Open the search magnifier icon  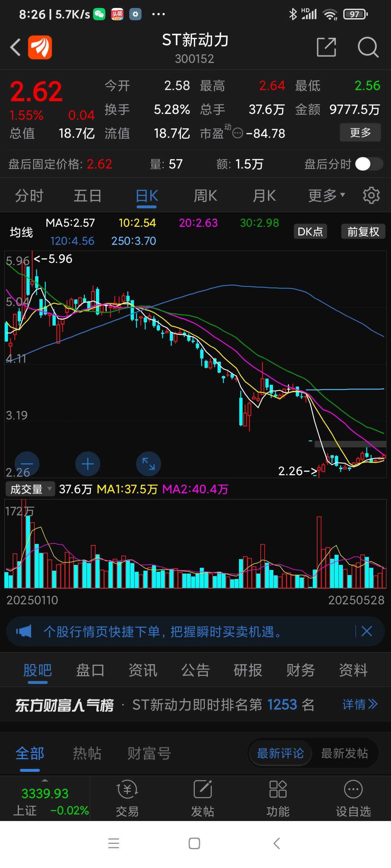coord(368,47)
